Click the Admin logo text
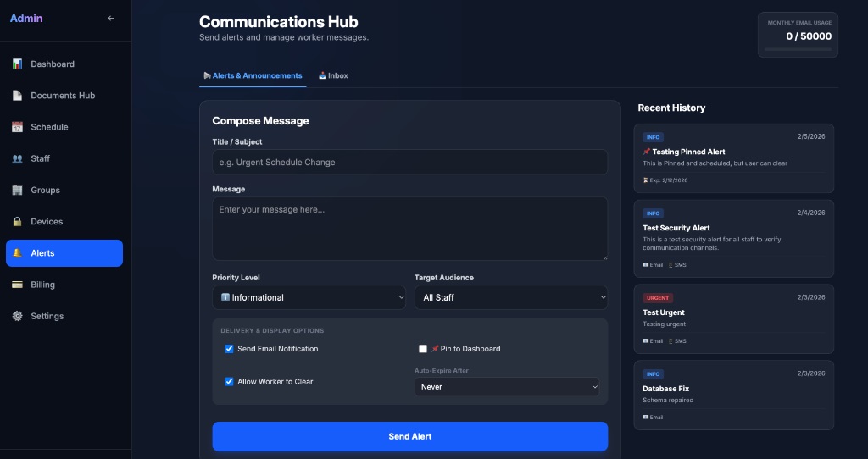This screenshot has height=459, width=868. pyautogui.click(x=26, y=19)
